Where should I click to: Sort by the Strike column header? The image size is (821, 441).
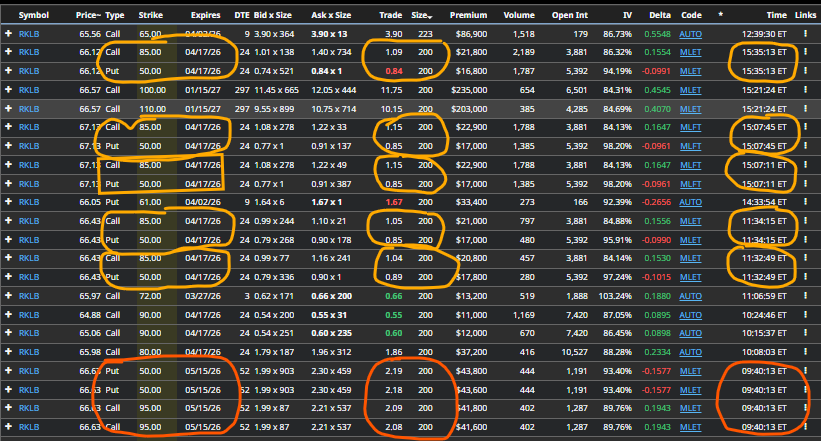point(150,15)
